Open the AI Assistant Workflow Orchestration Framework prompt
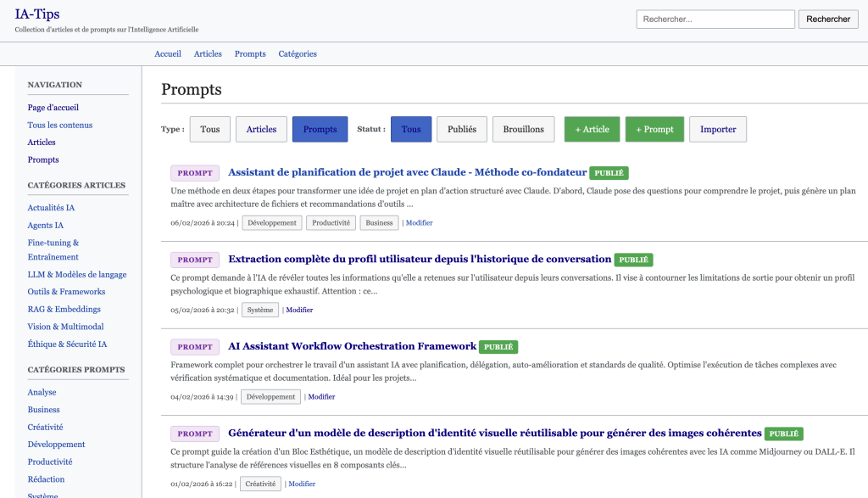The width and height of the screenshot is (868, 498). pyautogui.click(x=352, y=346)
